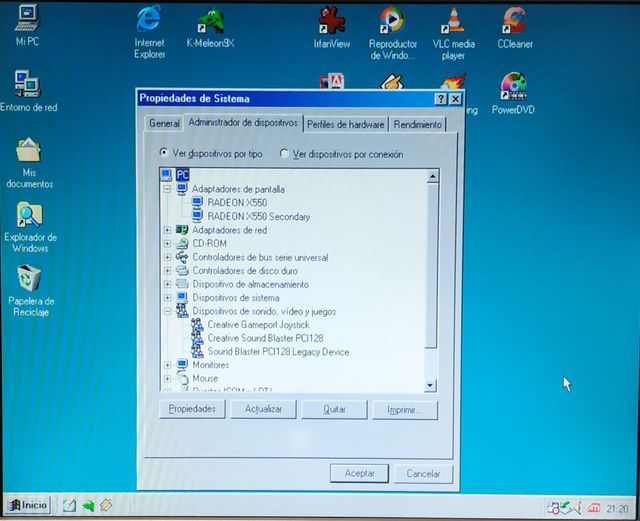Dismiss dialog with Cancelar button
This screenshot has height=521, width=640.
coord(423,474)
